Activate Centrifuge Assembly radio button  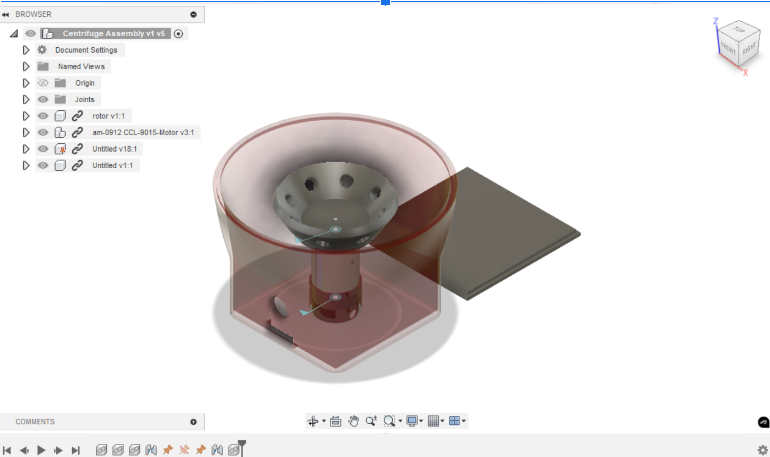(x=178, y=33)
